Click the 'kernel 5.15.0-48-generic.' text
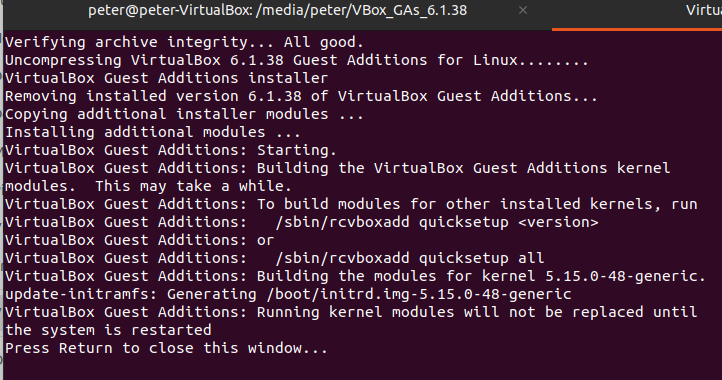This screenshot has width=722, height=380. (x=594, y=276)
